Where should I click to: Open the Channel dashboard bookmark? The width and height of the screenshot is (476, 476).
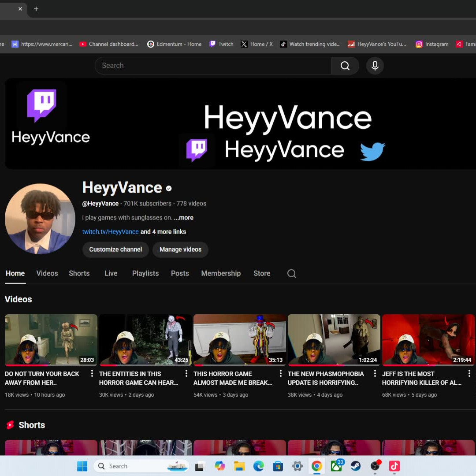109,44
